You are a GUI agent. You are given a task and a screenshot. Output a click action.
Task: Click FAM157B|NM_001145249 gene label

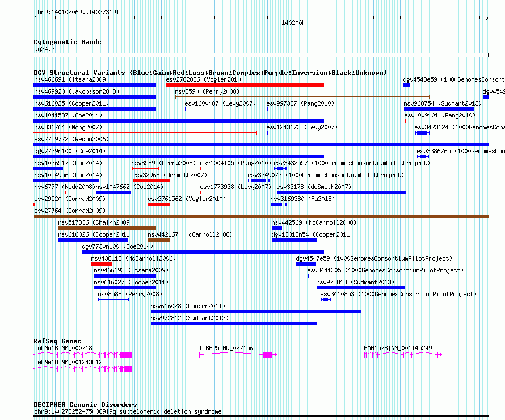click(x=398, y=348)
